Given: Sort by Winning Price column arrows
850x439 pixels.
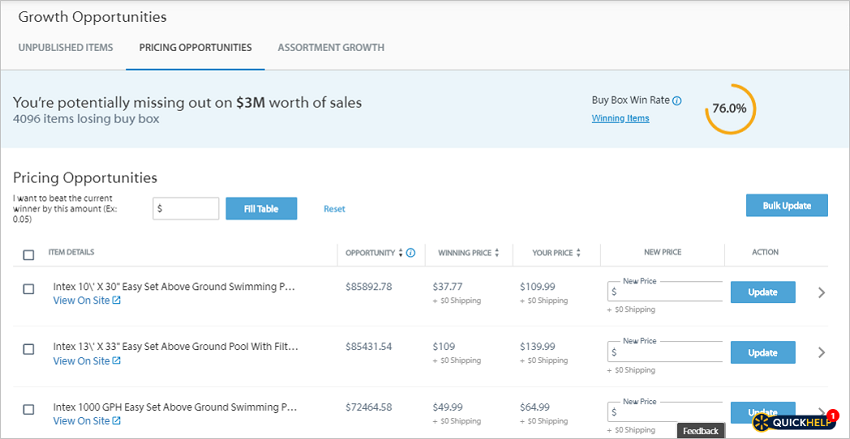Looking at the screenshot, I should click(x=497, y=253).
